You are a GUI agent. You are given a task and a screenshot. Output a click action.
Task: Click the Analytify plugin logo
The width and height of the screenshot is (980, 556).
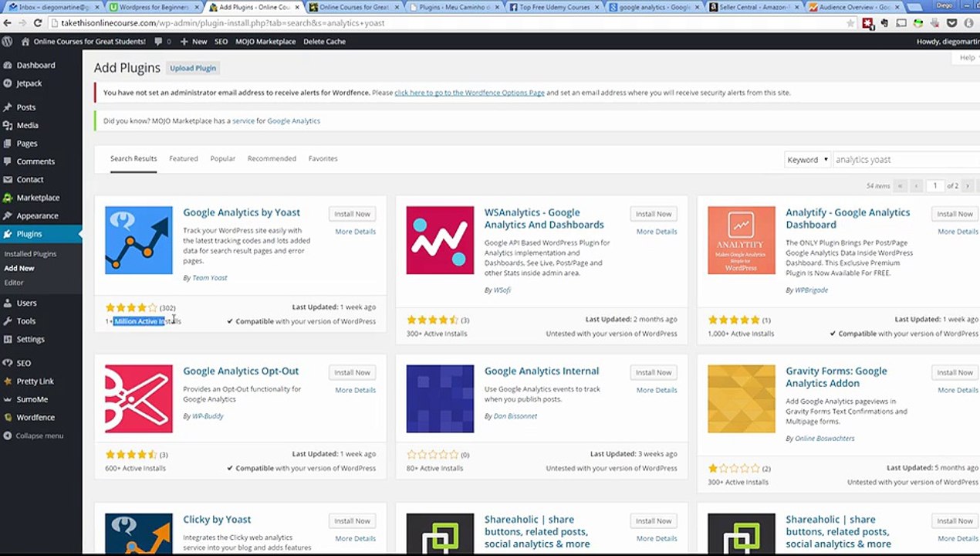coord(742,240)
